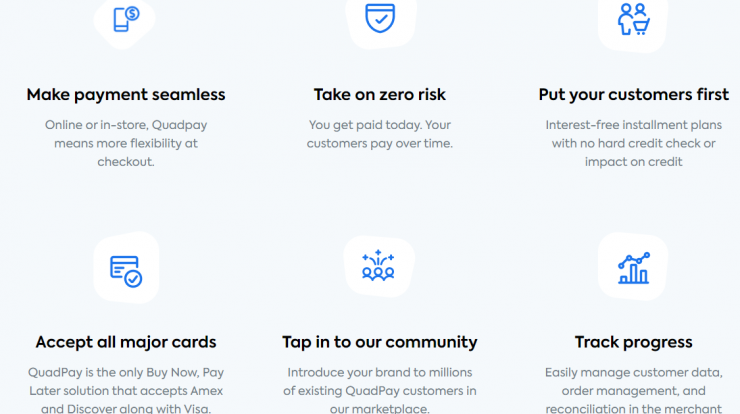Click the Track progress heading

(x=634, y=342)
